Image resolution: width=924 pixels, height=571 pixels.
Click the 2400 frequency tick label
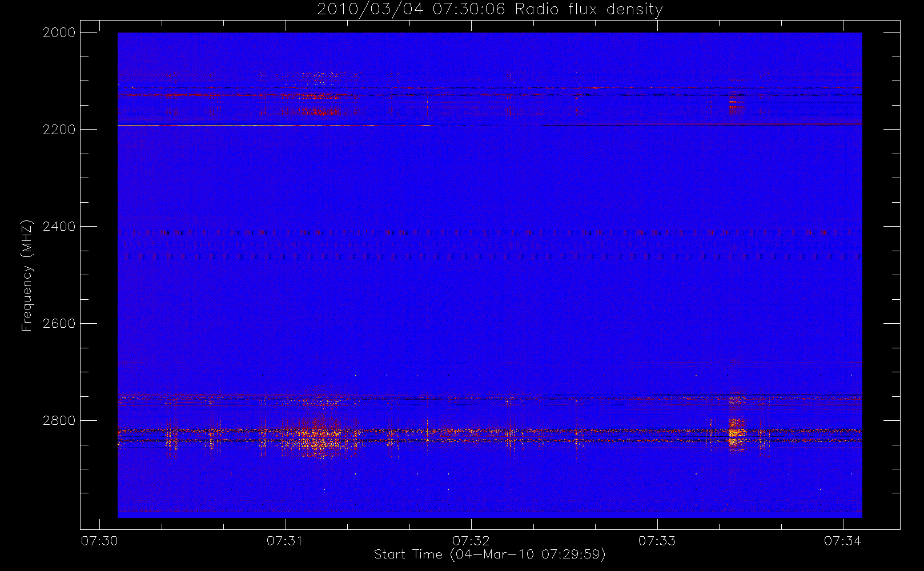(59, 227)
